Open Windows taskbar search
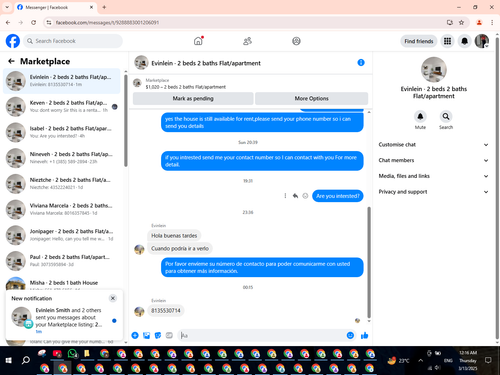 tap(26, 360)
